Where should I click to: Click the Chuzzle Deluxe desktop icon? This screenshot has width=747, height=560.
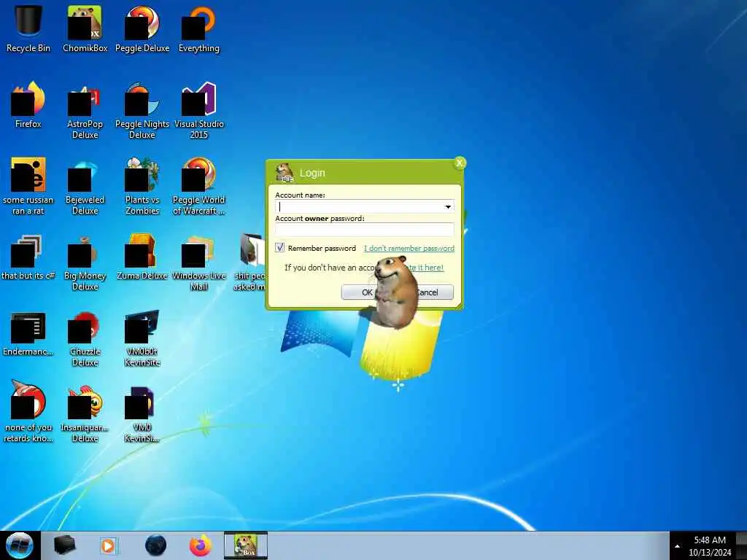[x=85, y=338]
